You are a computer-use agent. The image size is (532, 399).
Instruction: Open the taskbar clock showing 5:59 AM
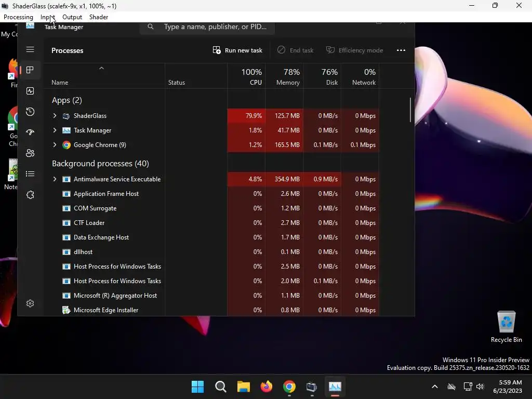508,387
